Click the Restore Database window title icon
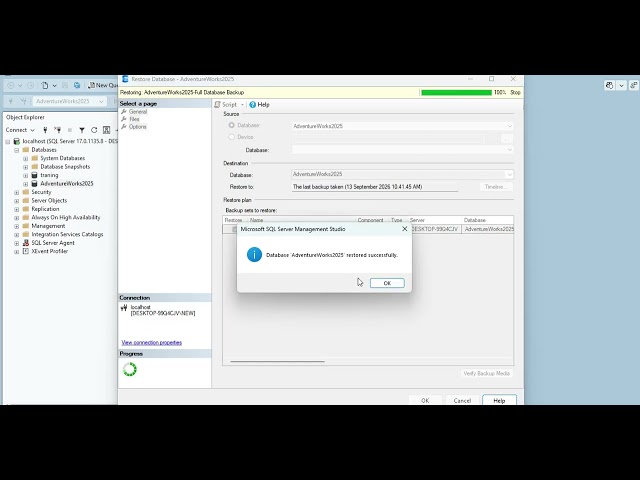This screenshot has width=640, height=480. [125, 79]
